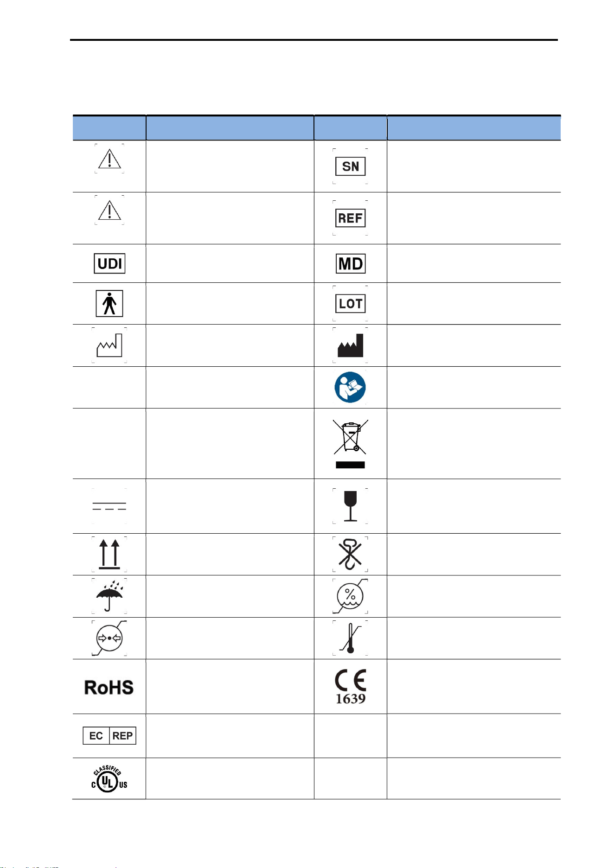Screen dimensions: 614x868
Task: Click the SN serial number symbol
Action: pyautogui.click(x=350, y=166)
